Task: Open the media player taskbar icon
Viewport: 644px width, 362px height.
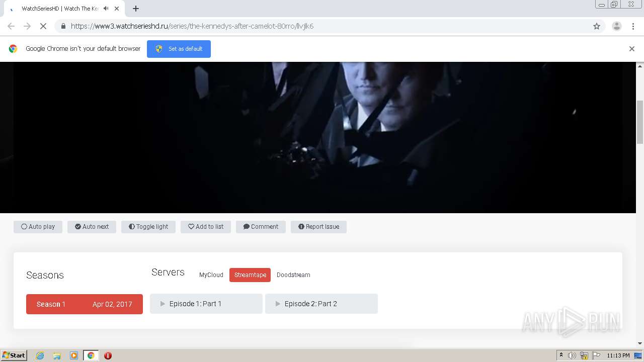Action: [x=74, y=355]
